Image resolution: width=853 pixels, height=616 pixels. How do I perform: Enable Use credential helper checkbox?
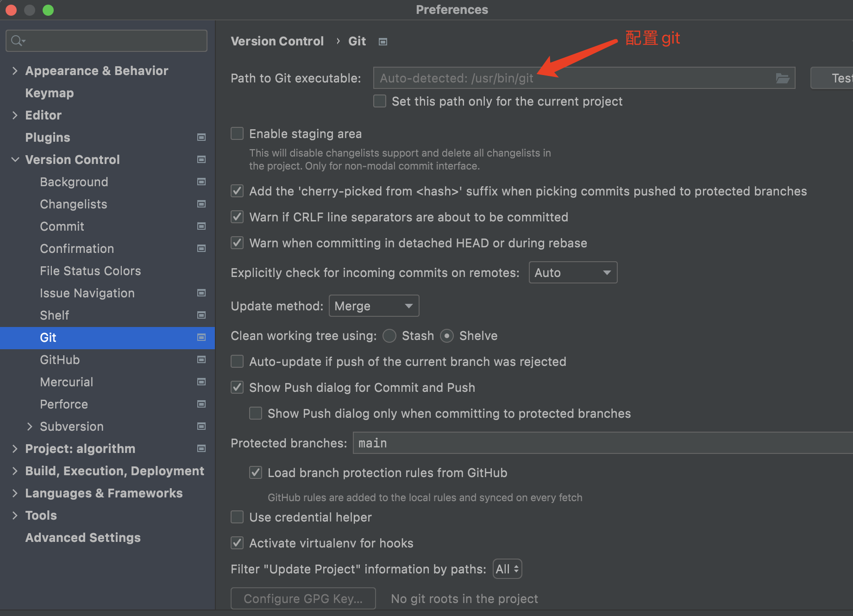click(237, 517)
